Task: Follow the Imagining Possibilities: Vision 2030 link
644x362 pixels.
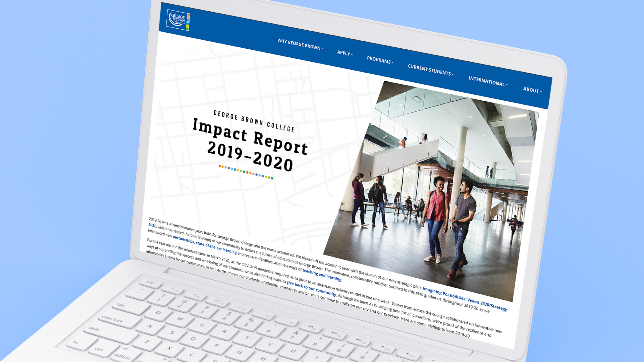Action: tap(465, 299)
